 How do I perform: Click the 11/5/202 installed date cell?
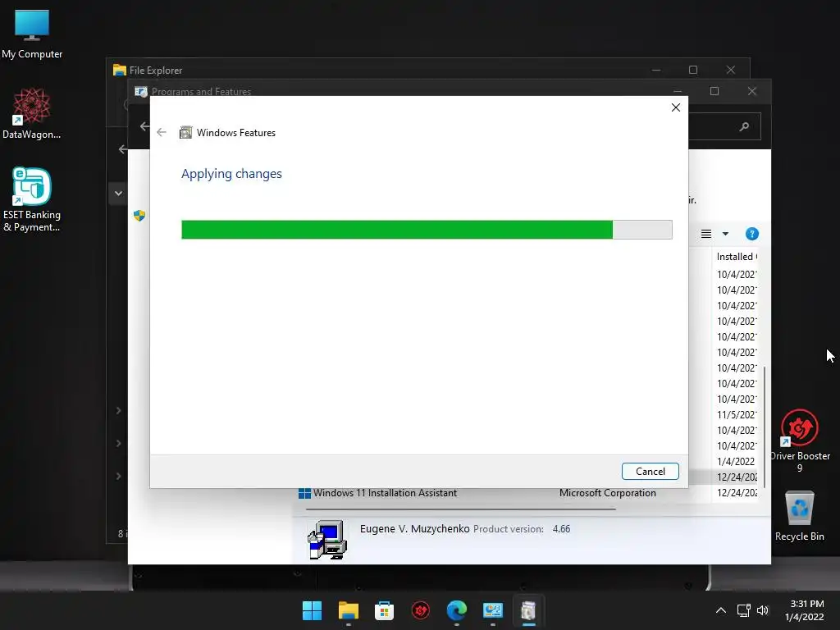point(736,414)
